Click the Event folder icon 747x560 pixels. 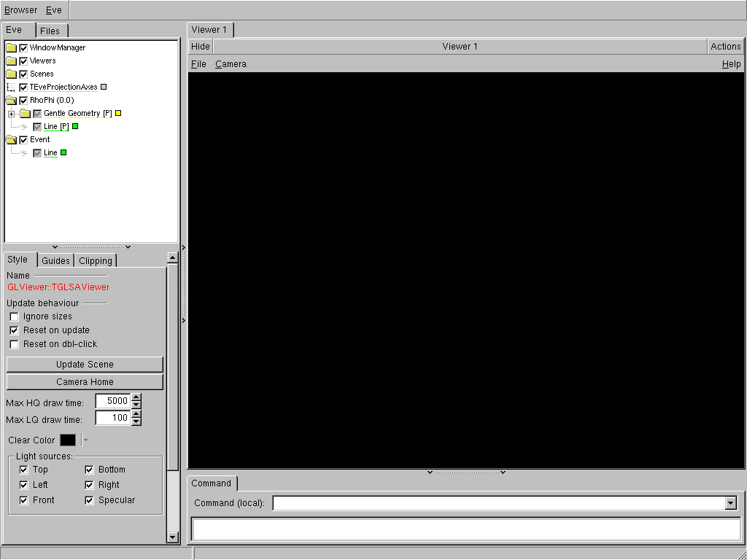(11, 140)
